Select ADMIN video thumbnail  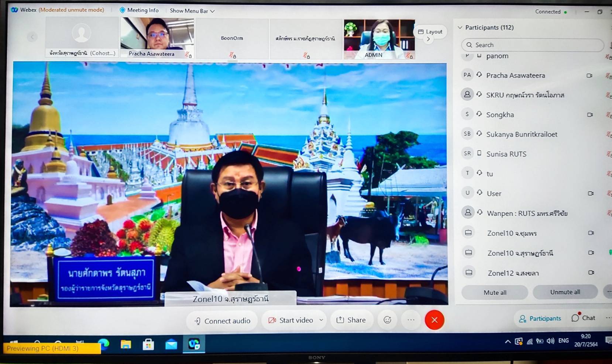[379, 39]
